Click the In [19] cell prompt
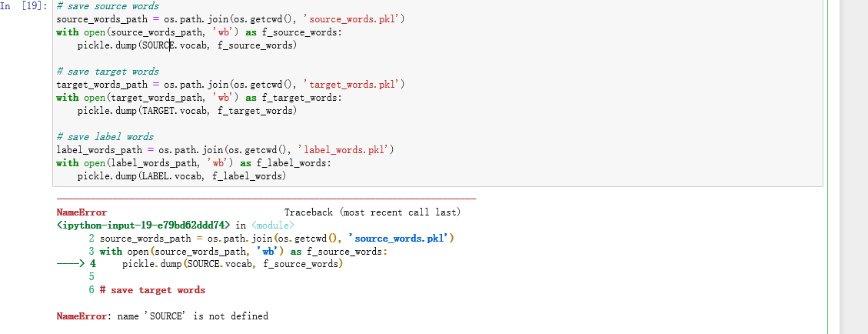This screenshot has width=868, height=334. 24,6
